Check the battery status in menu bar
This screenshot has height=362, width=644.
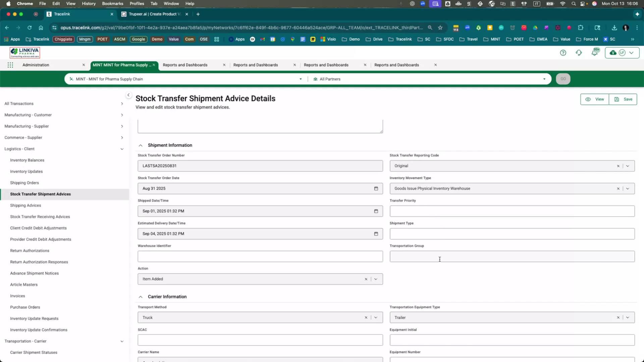tap(550, 4)
